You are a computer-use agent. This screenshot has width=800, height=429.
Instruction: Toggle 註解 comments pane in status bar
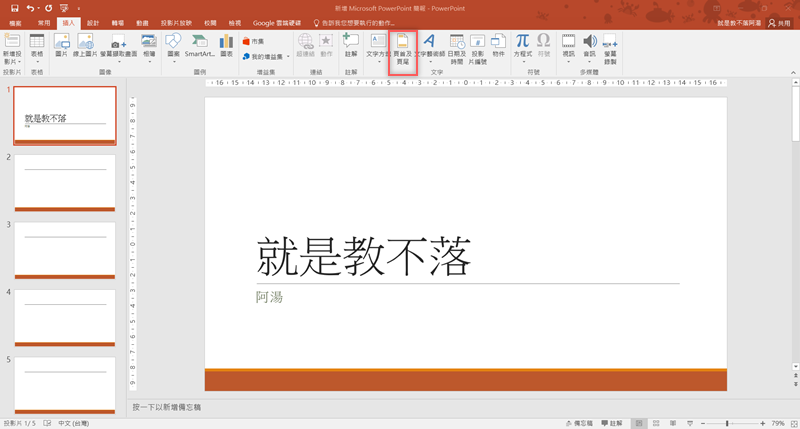click(x=611, y=423)
